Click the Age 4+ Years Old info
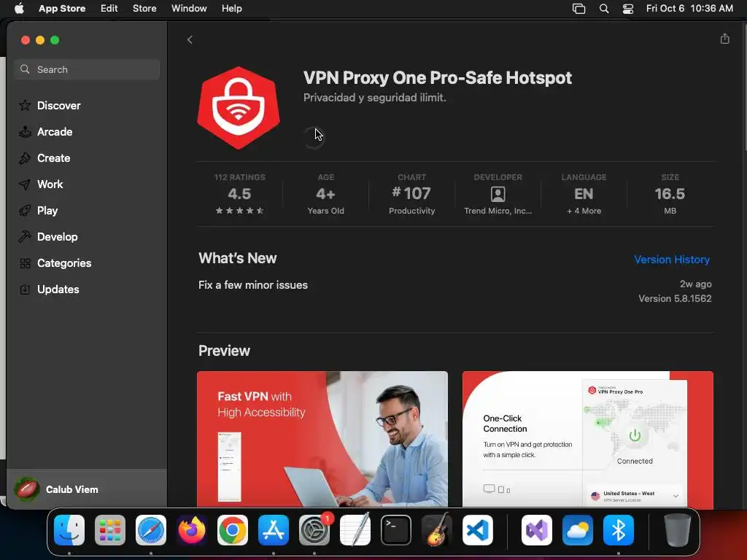 coord(326,194)
